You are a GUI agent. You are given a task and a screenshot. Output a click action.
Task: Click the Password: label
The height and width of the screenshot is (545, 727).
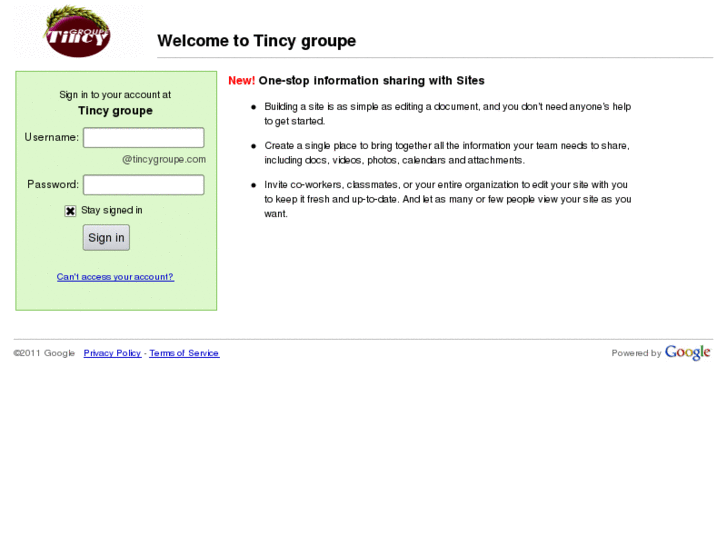pyautogui.click(x=53, y=185)
